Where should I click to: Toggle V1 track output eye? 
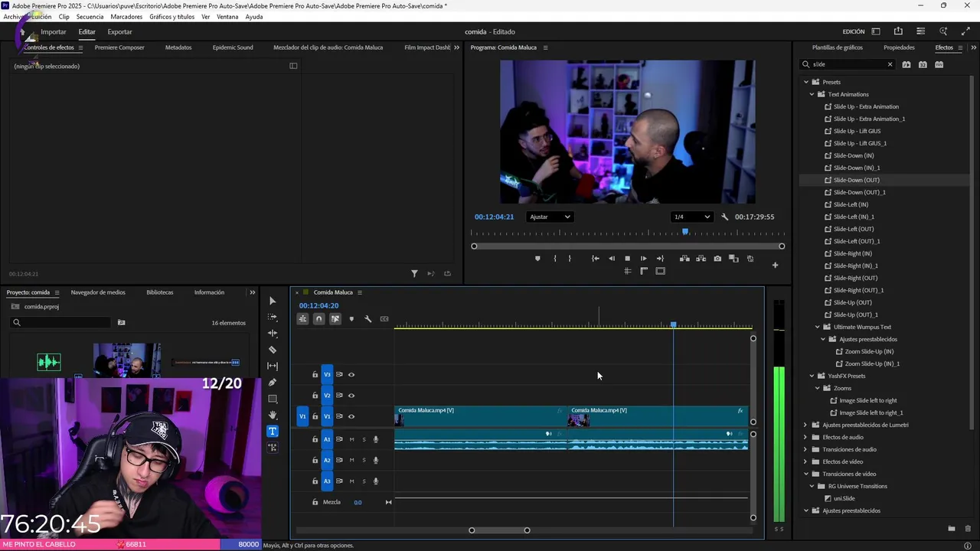tap(351, 416)
